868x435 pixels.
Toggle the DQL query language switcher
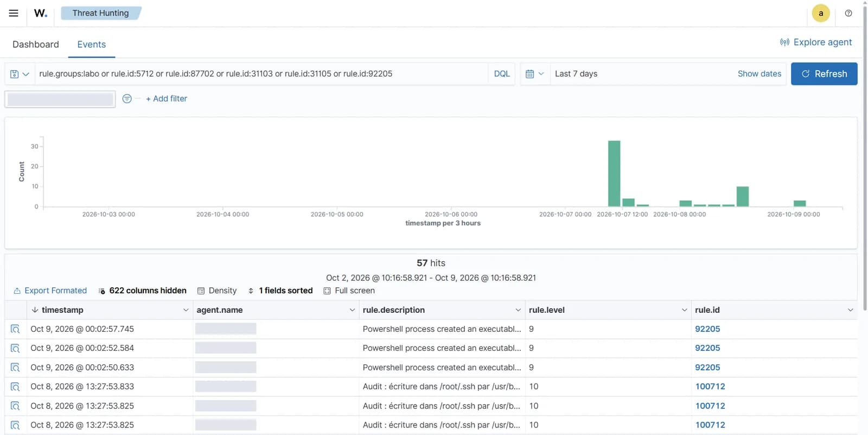(x=502, y=74)
